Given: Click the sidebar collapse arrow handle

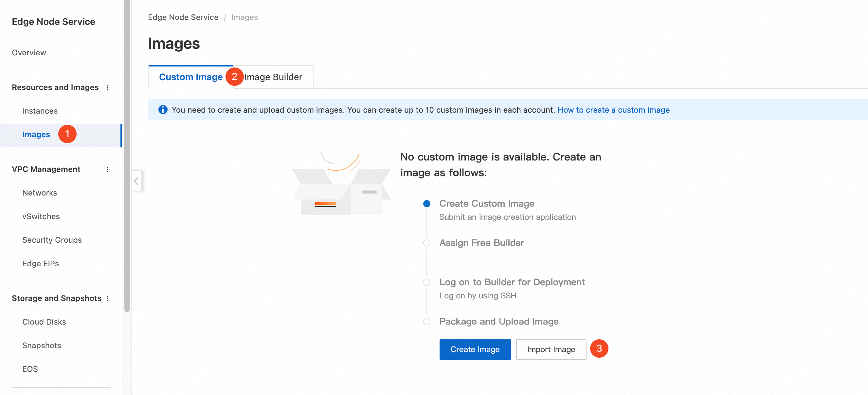Looking at the screenshot, I should coord(136,181).
